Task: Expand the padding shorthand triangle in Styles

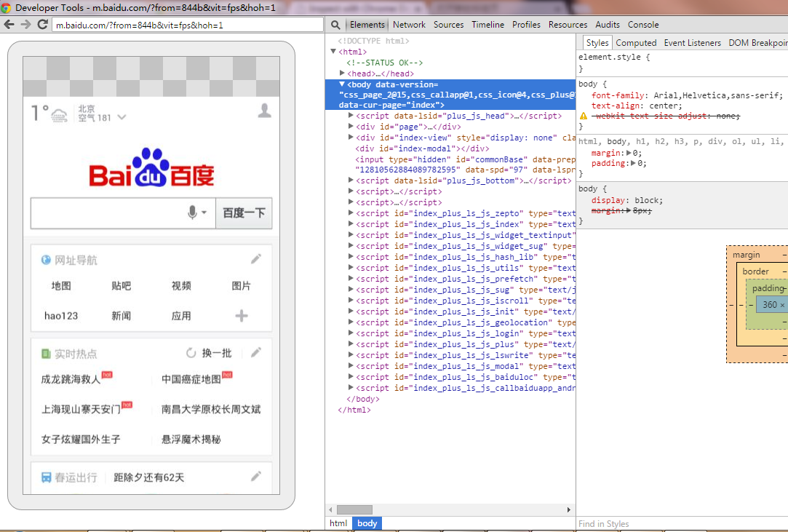Action: (633, 163)
